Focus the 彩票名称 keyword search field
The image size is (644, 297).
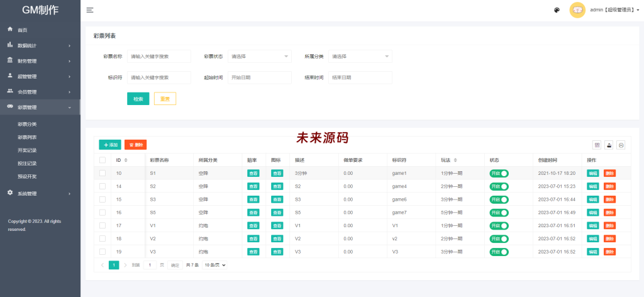click(159, 56)
